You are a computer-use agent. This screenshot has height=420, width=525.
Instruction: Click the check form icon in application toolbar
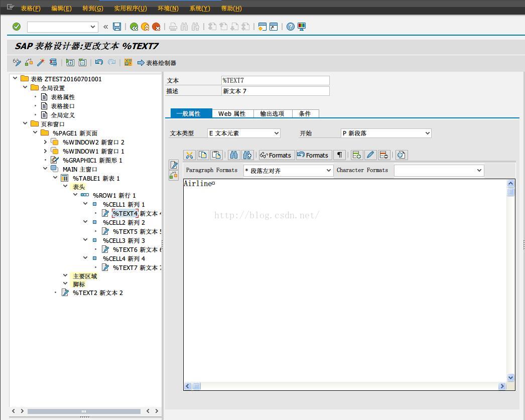[29, 62]
